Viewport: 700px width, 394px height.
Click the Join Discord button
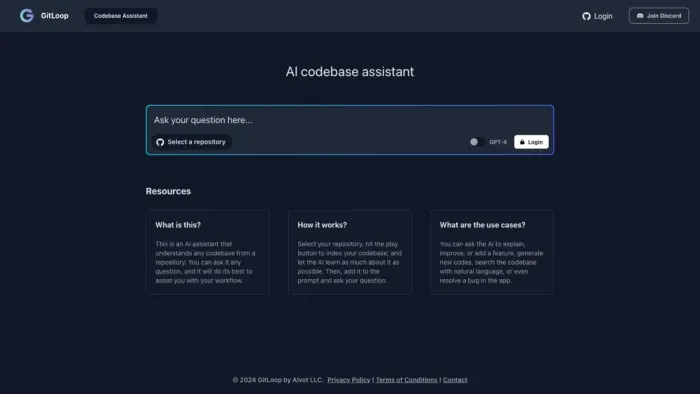[x=658, y=16]
